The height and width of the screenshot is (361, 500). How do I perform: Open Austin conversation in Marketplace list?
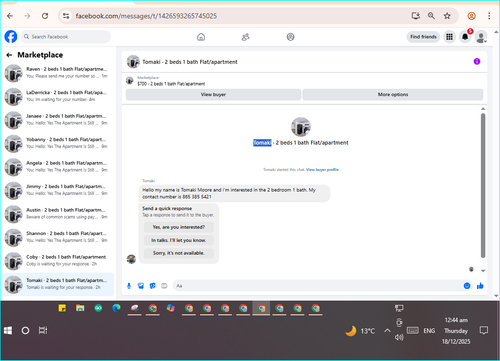click(x=58, y=214)
